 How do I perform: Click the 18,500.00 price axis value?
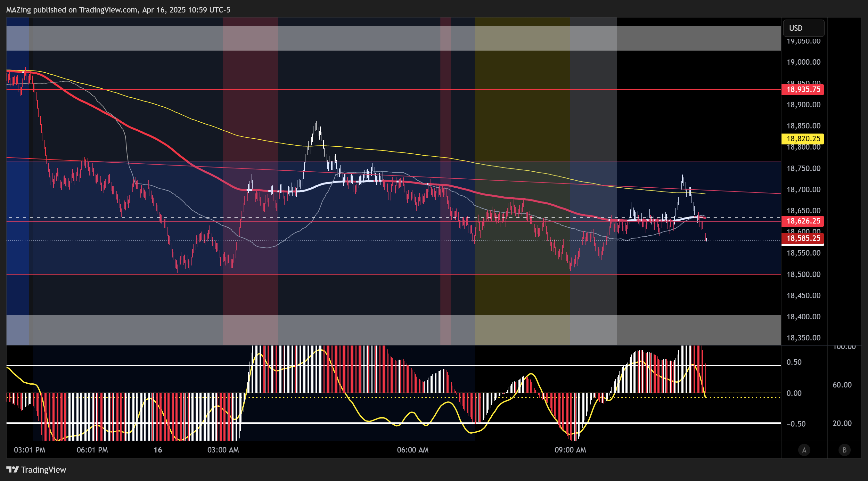(804, 274)
